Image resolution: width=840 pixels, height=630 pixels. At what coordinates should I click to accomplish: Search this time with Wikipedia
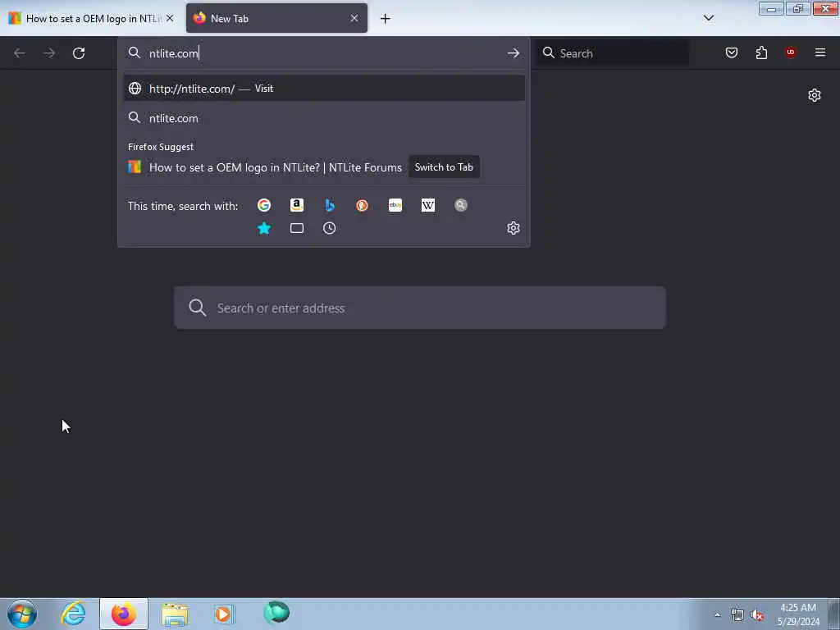(x=428, y=205)
